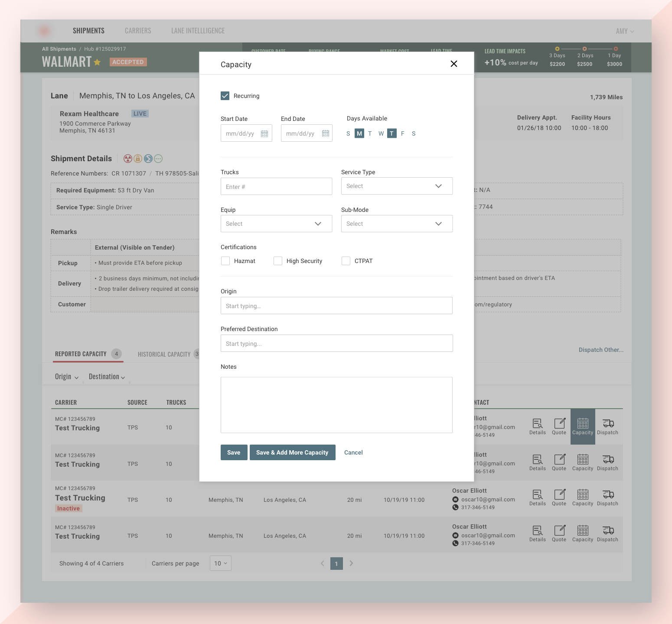Image resolution: width=672 pixels, height=624 pixels.
Task: Open the Start Date calendar picker icon
Action: 264,134
